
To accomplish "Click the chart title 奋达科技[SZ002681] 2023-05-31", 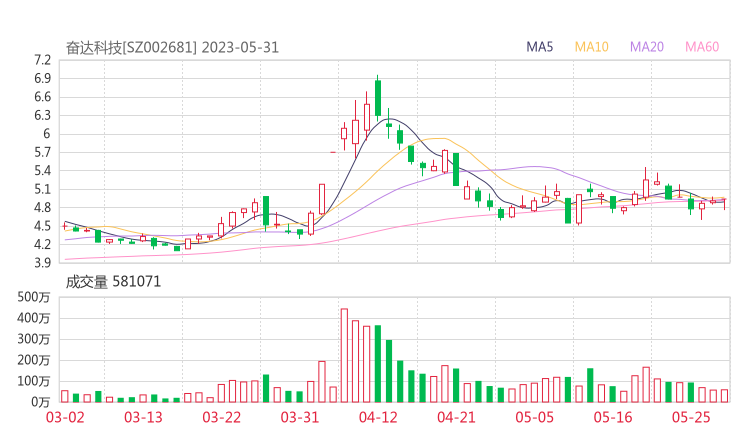I will coord(172,48).
